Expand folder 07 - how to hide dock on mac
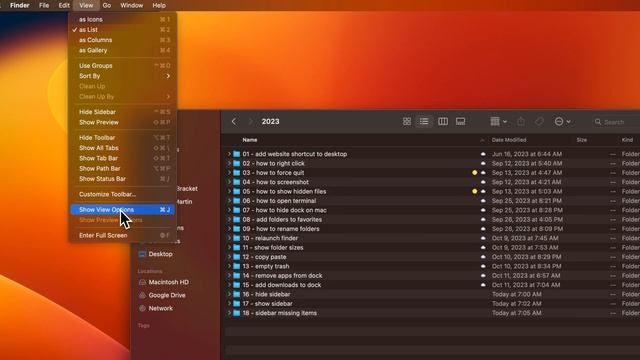The image size is (640, 360). click(x=229, y=210)
